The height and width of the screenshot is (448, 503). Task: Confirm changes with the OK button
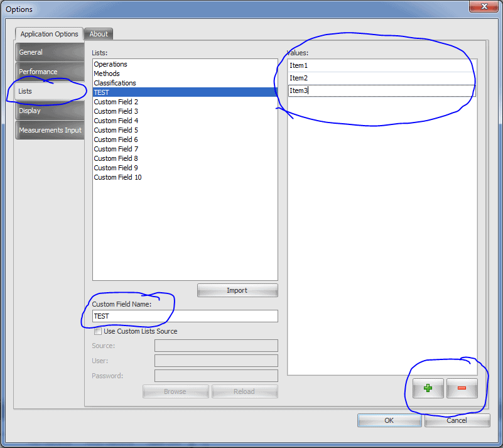[389, 420]
